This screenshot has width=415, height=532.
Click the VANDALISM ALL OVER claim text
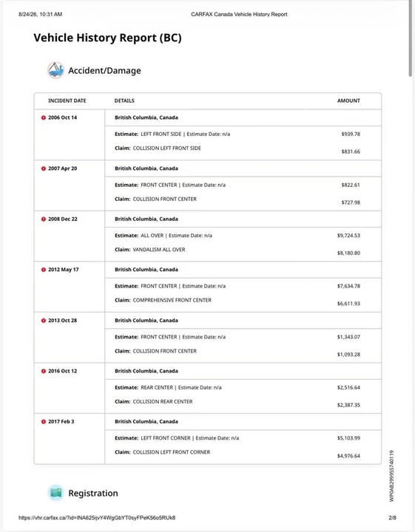tap(159, 250)
